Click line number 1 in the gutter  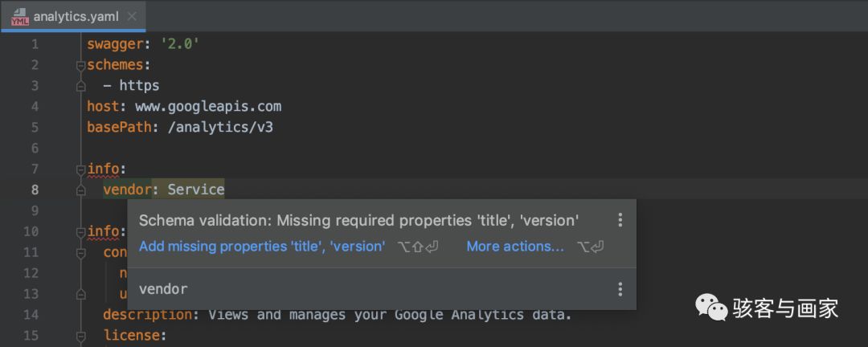(x=34, y=44)
